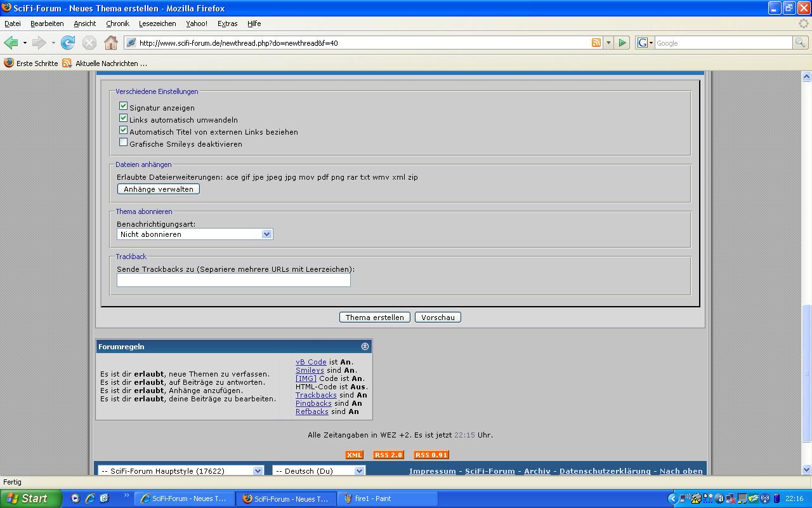Image resolution: width=812 pixels, height=508 pixels.
Task: Enable Grafische Smileys deaktivieren checkbox
Action: [124, 142]
